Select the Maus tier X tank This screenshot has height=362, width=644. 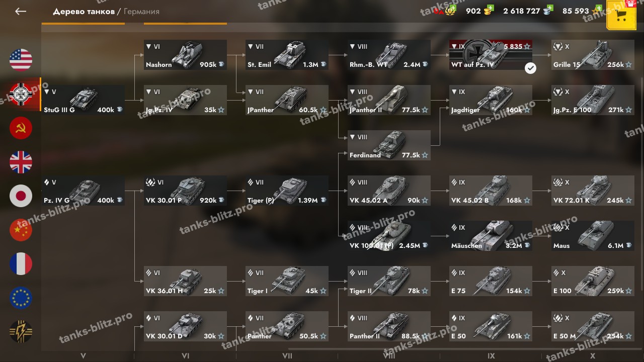(593, 236)
